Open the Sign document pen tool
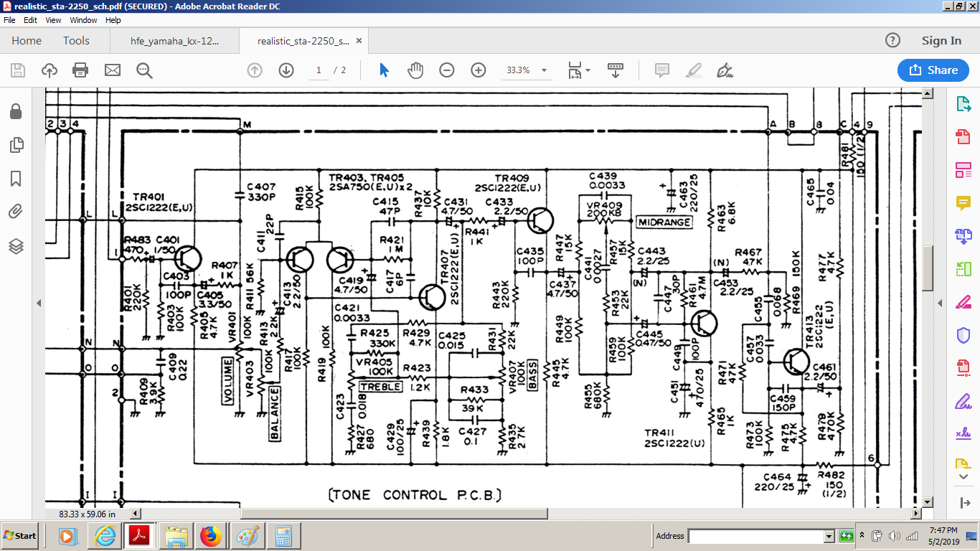Viewport: 980px width, 551px height. tap(725, 70)
